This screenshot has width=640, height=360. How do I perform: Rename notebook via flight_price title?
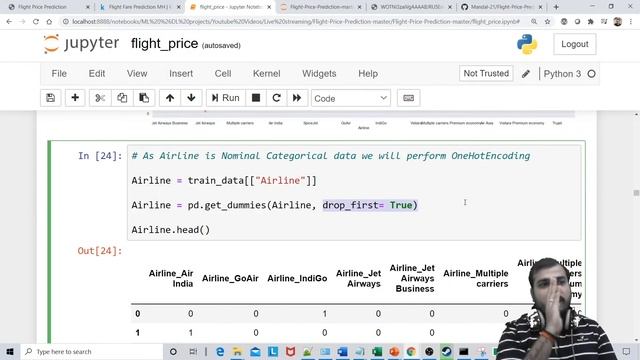pos(164,44)
